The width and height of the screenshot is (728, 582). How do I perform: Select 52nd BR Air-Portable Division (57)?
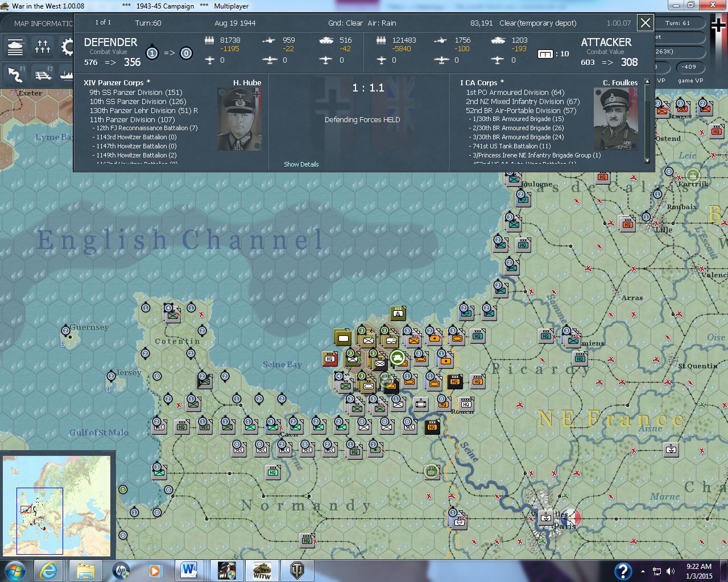click(521, 110)
